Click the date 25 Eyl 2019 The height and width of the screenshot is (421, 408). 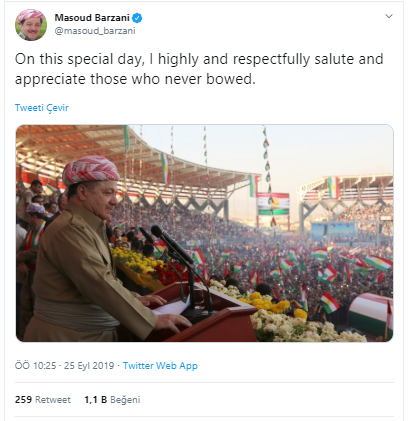pyautogui.click(x=89, y=366)
